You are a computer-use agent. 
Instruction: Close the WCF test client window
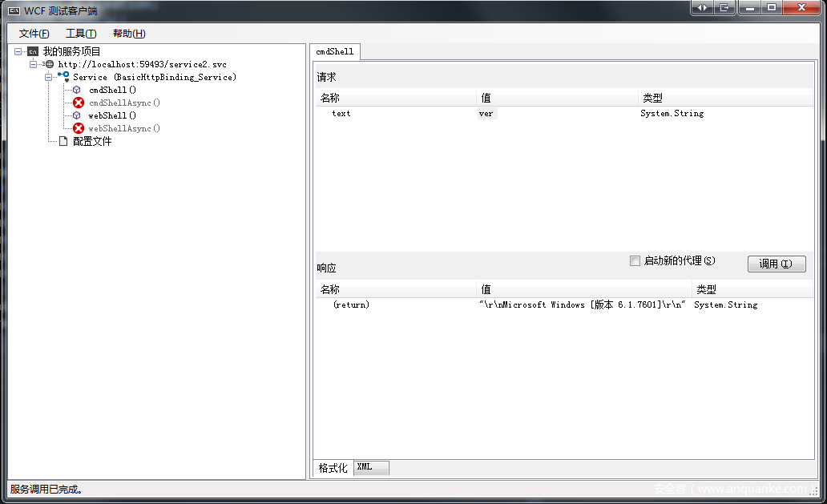[x=801, y=7]
